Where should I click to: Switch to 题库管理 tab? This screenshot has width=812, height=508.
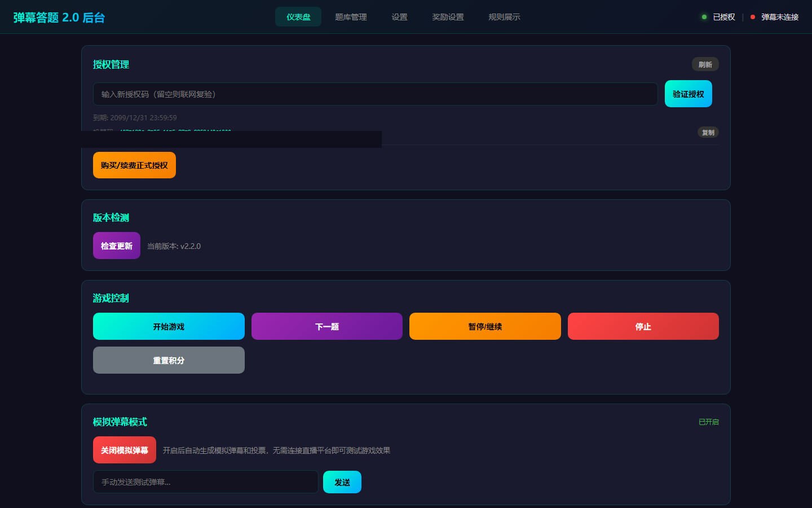(x=351, y=17)
